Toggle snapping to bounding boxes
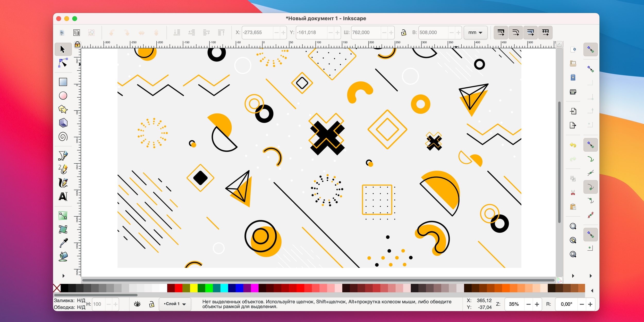This screenshot has width=644, height=322. (591, 69)
